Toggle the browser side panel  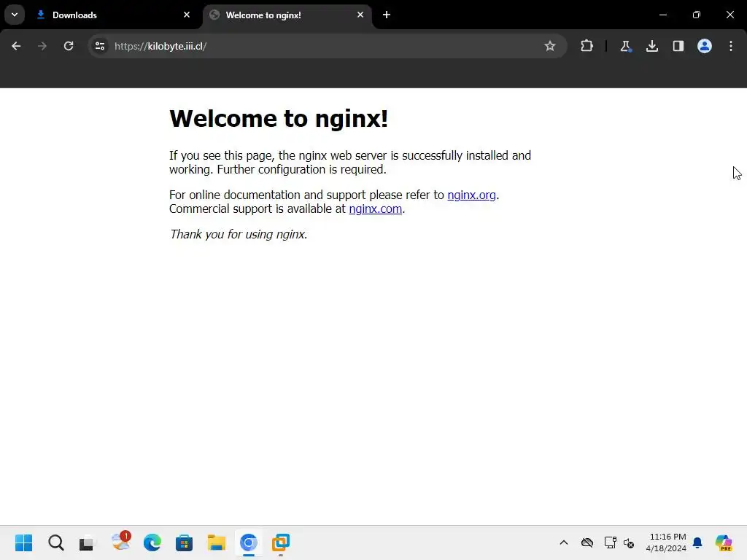pos(678,46)
